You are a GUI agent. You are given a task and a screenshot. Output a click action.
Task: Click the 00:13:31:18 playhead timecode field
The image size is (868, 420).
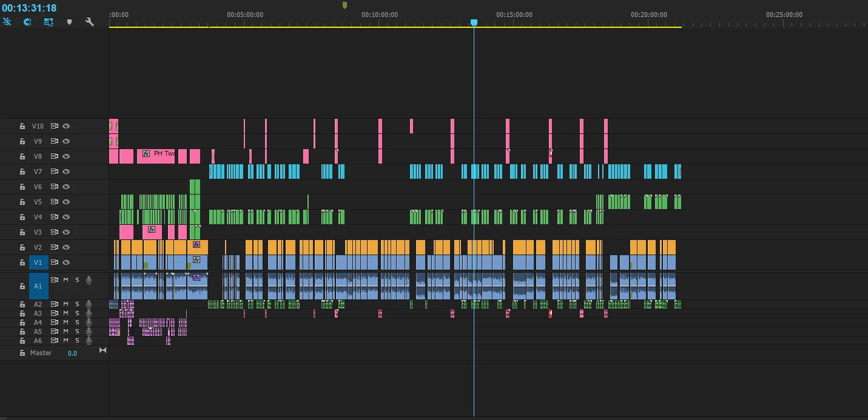pos(29,8)
